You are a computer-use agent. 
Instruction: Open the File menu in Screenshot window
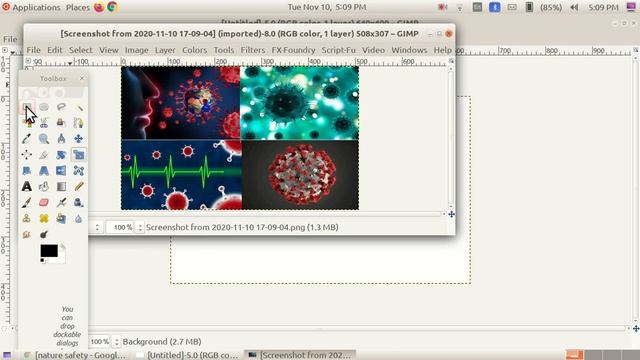pyautogui.click(x=33, y=50)
